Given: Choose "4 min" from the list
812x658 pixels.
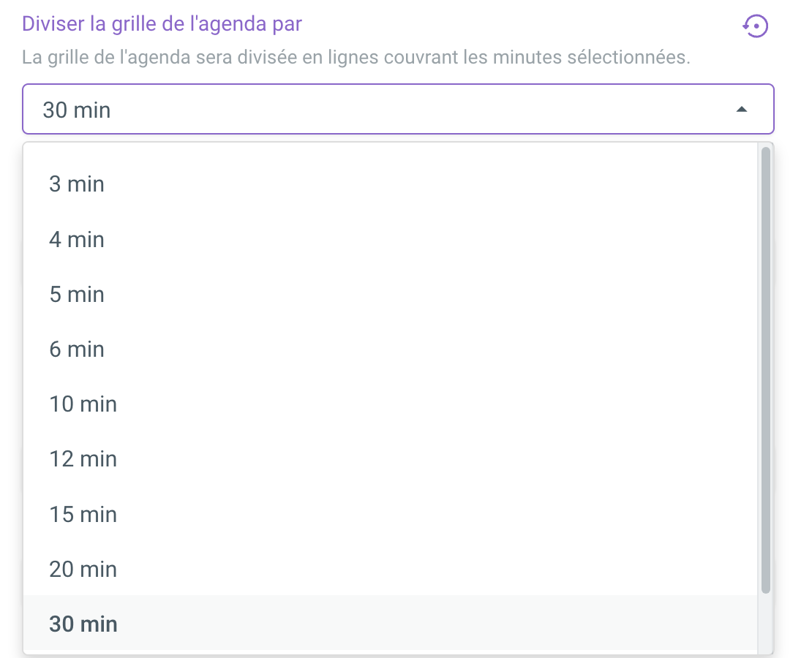Looking at the screenshot, I should coord(77,239).
